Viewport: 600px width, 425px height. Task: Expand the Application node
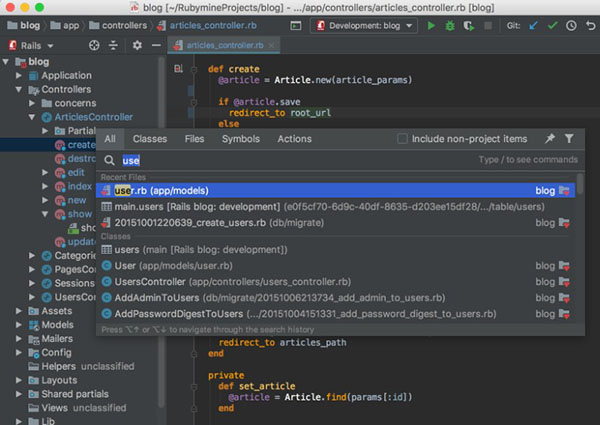click(x=19, y=75)
